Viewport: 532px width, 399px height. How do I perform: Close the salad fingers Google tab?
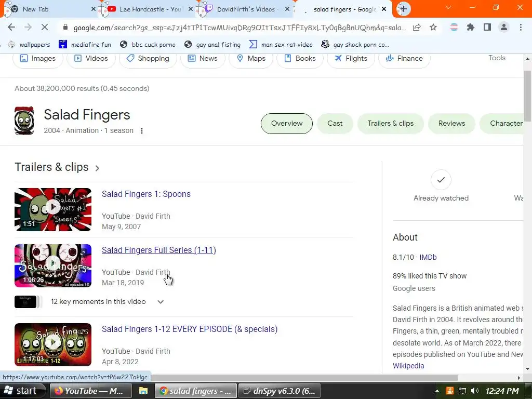point(384,9)
